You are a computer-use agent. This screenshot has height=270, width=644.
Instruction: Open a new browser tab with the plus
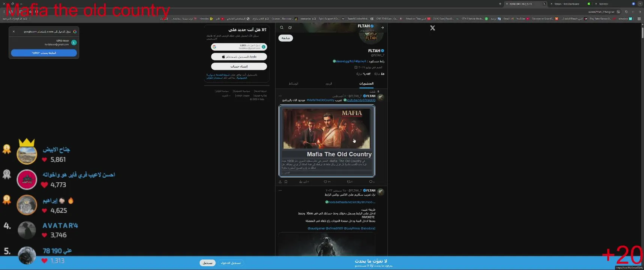[x=500, y=4]
